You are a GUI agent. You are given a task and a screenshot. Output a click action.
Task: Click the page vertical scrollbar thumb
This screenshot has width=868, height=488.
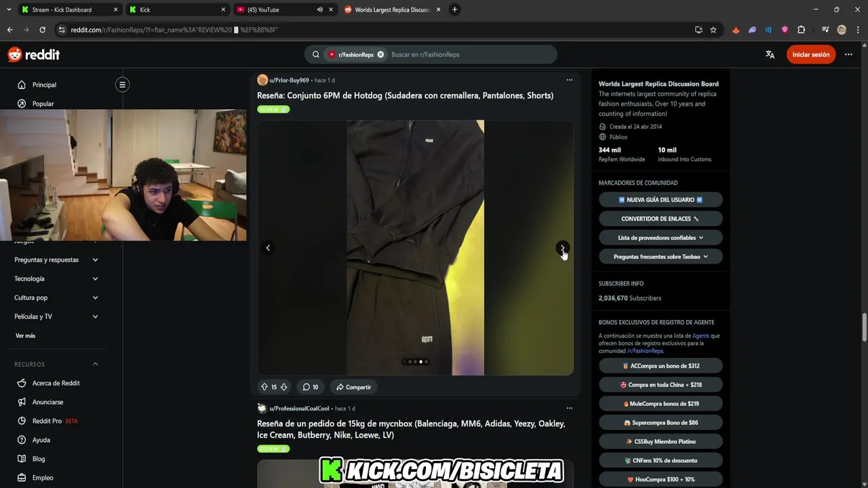pyautogui.click(x=864, y=327)
